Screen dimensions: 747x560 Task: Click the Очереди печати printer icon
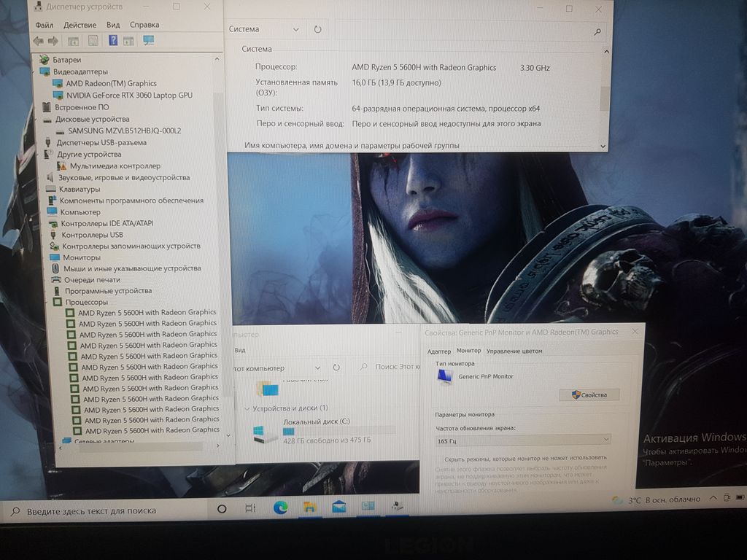56,280
